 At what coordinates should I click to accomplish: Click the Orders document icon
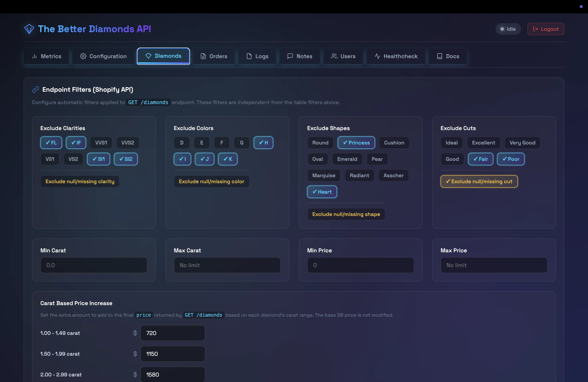(x=203, y=56)
